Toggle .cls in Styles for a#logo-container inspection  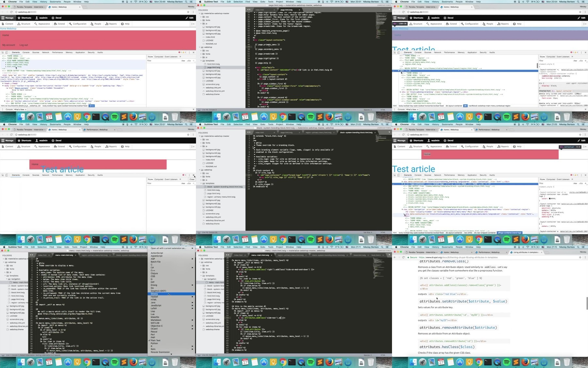(581, 184)
